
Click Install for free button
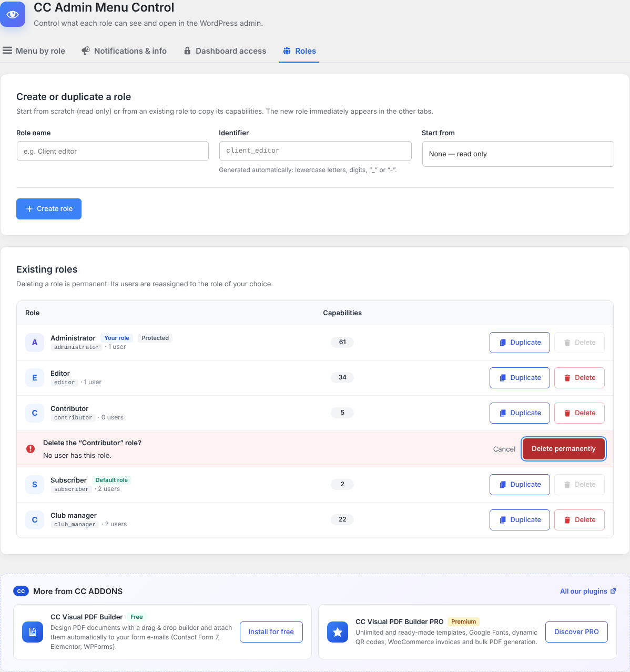point(271,632)
